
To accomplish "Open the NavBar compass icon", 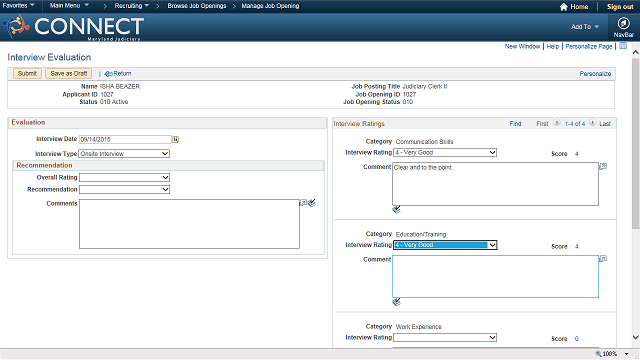I will click(x=623, y=23).
